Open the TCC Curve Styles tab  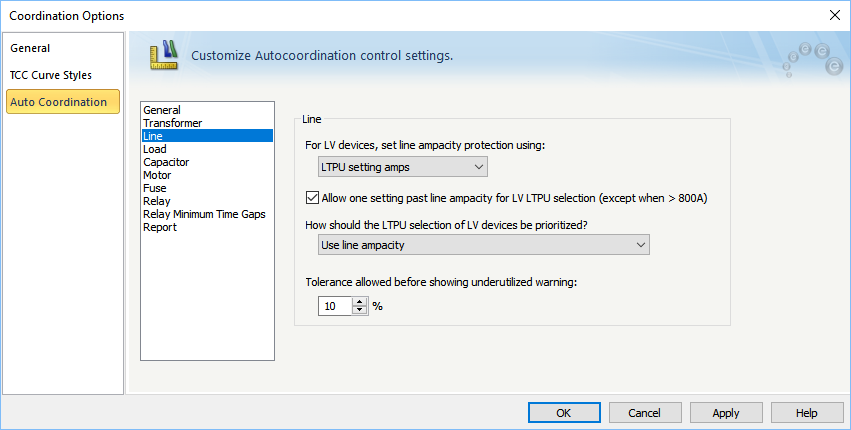point(50,75)
